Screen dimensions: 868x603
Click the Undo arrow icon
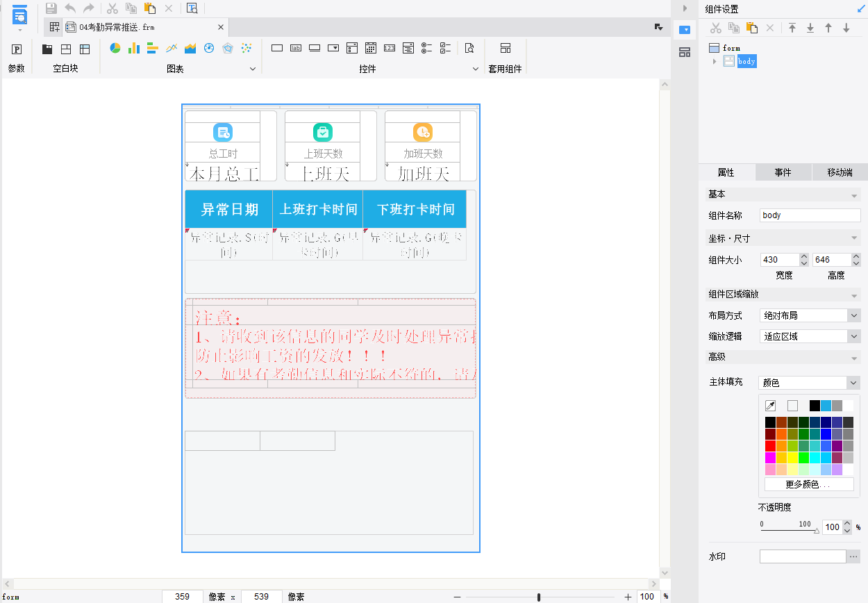[x=70, y=8]
